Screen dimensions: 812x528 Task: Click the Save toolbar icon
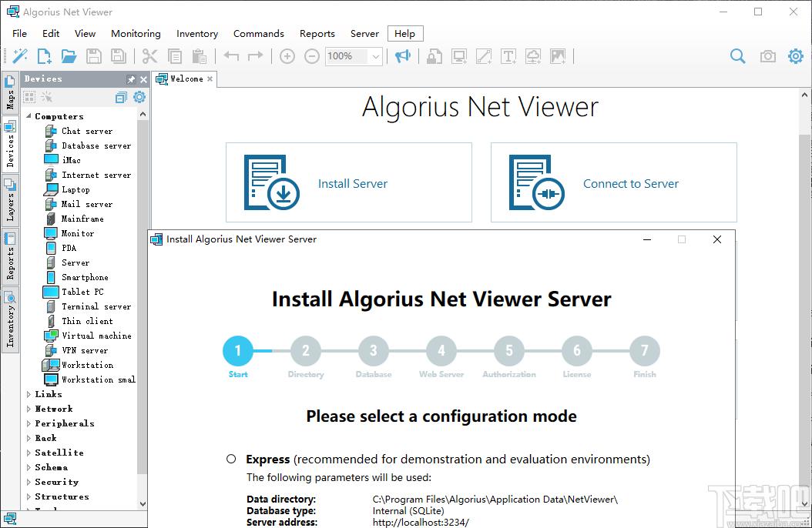click(94, 56)
